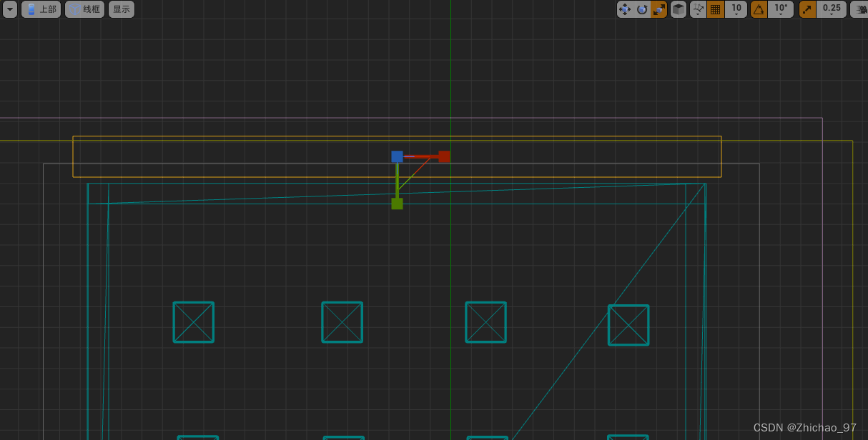
Task: Select the leftmost crossed-box actor in viewport
Action: [194, 322]
